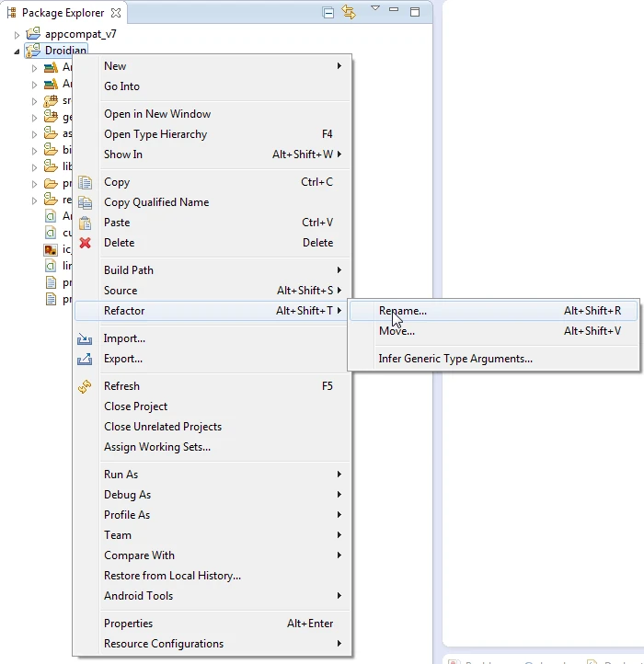Image resolution: width=644 pixels, height=664 pixels.
Task: Select the AndroidManifest file icon
Action: tap(51, 216)
